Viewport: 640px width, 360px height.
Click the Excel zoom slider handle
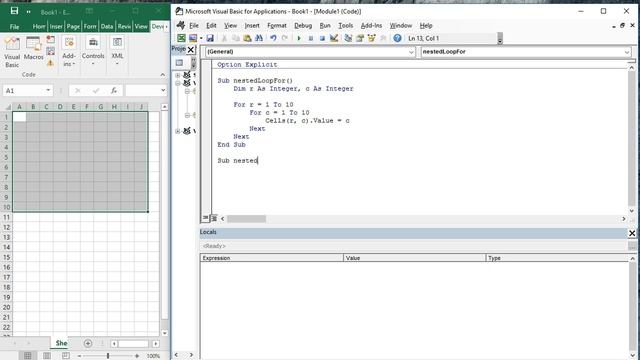pyautogui.click(x=108, y=356)
